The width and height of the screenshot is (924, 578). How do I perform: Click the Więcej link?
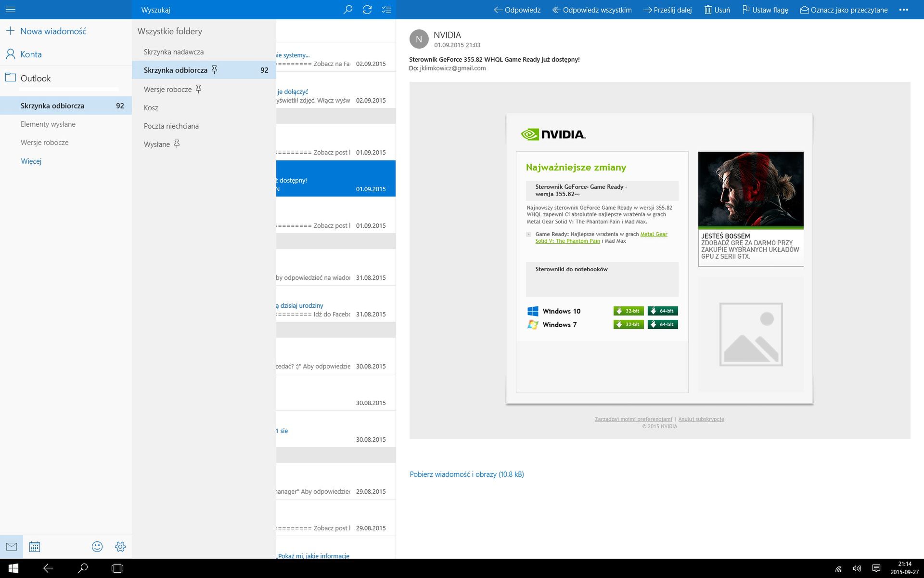31,161
